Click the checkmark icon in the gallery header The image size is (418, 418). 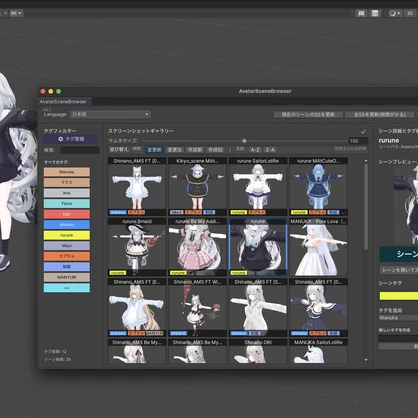[363, 131]
